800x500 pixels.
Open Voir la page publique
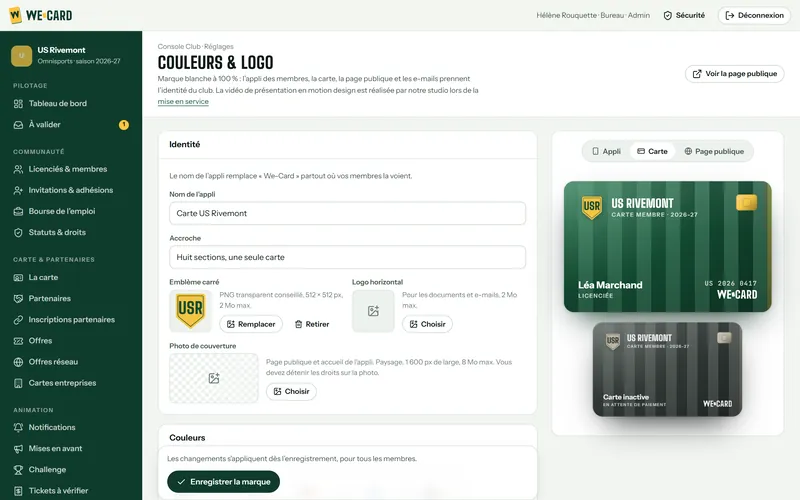(x=735, y=73)
